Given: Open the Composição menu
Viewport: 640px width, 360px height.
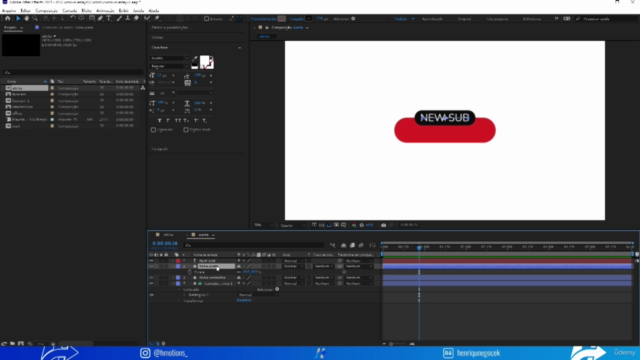Looking at the screenshot, I should (46, 11).
